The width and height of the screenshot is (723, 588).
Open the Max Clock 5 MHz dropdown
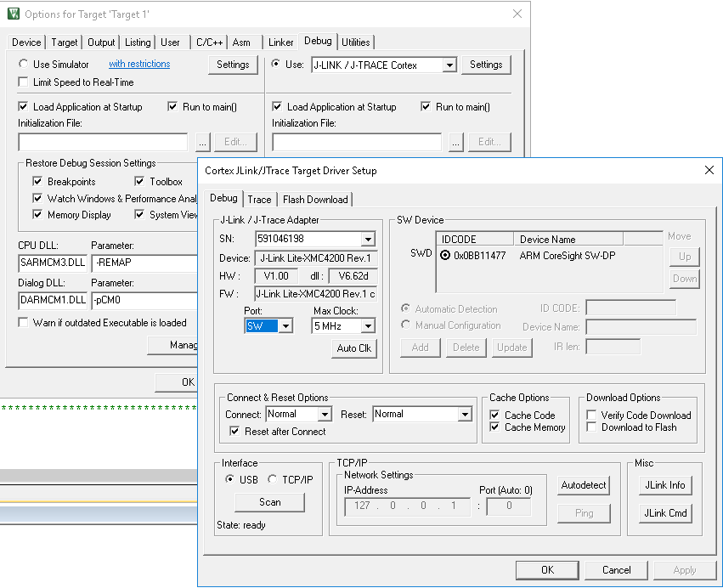[368, 326]
